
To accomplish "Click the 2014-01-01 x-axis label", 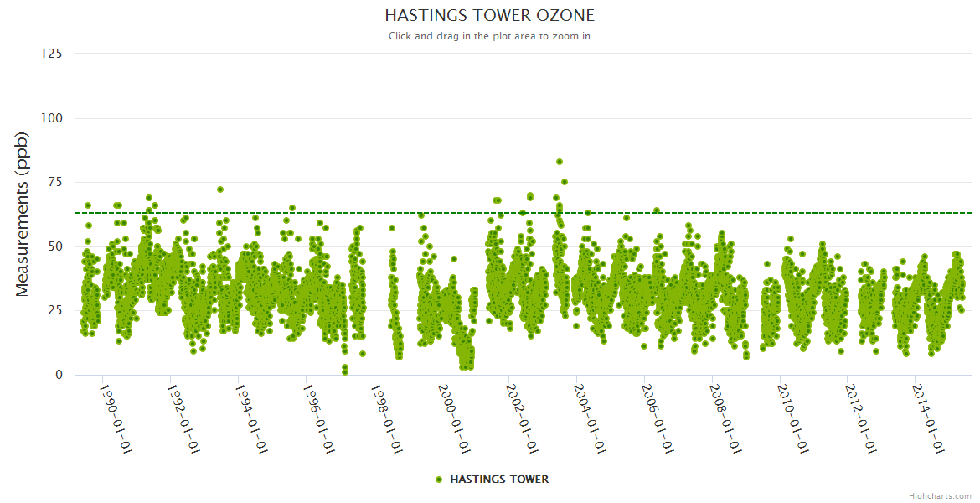I will click(x=930, y=418).
